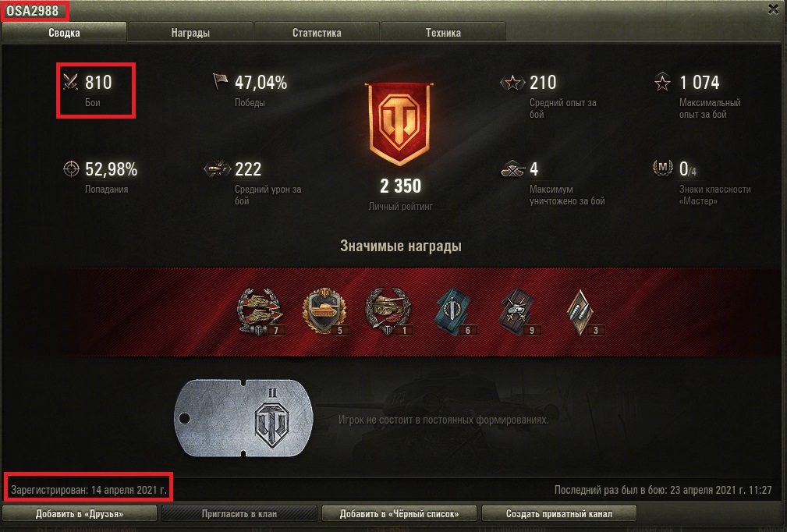Select the sword card award with count 6
Viewport: 787px width, 532px height.
click(x=456, y=312)
